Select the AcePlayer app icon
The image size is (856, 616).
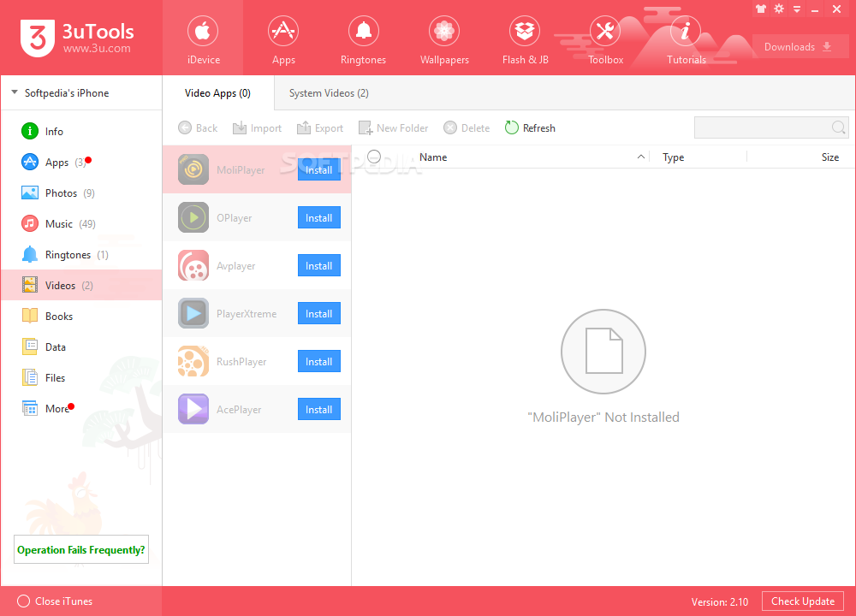tap(193, 409)
